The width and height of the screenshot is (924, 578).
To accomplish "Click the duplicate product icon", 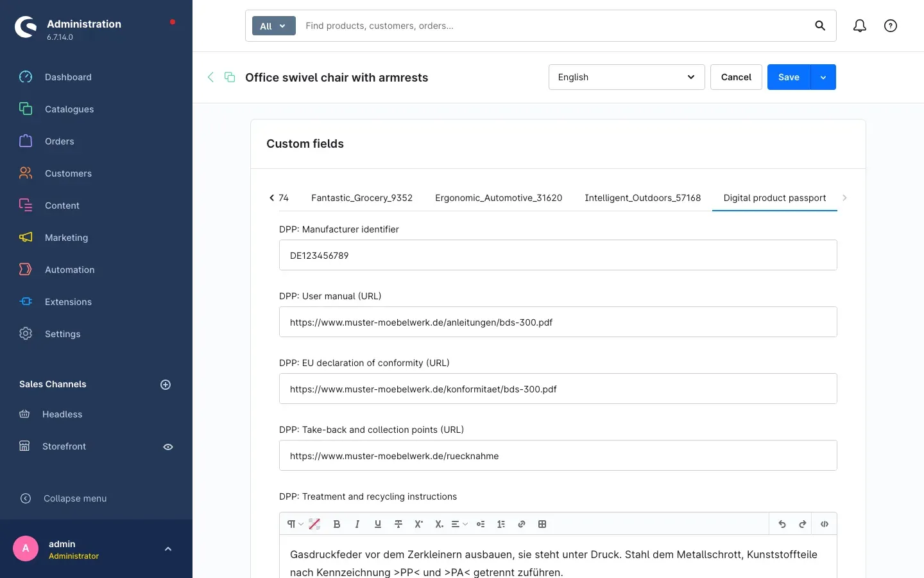I will 230,77.
